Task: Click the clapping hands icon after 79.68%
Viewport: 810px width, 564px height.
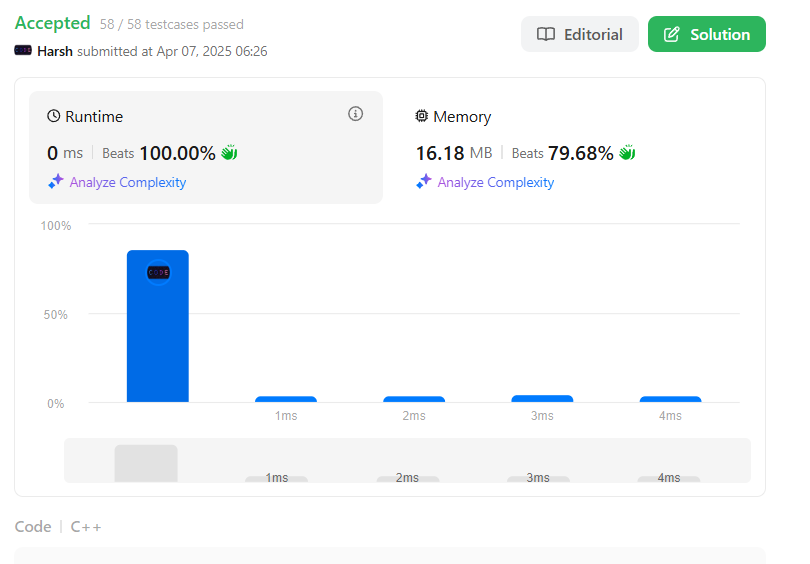Action: (x=627, y=153)
